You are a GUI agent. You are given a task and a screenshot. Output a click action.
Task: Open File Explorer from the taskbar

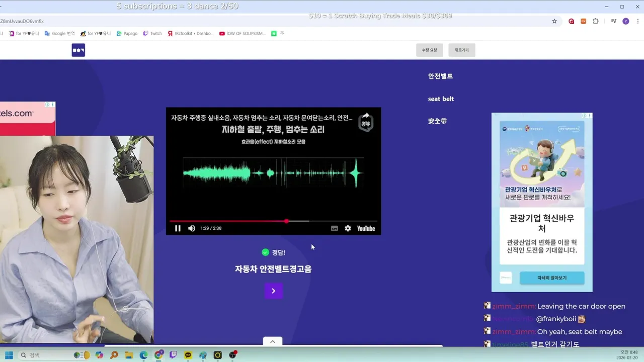129,355
